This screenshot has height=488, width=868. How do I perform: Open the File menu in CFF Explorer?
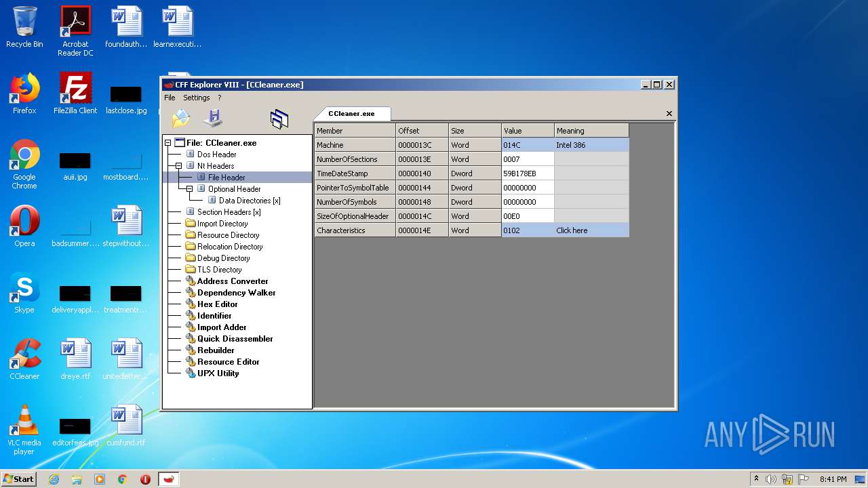pyautogui.click(x=170, y=98)
